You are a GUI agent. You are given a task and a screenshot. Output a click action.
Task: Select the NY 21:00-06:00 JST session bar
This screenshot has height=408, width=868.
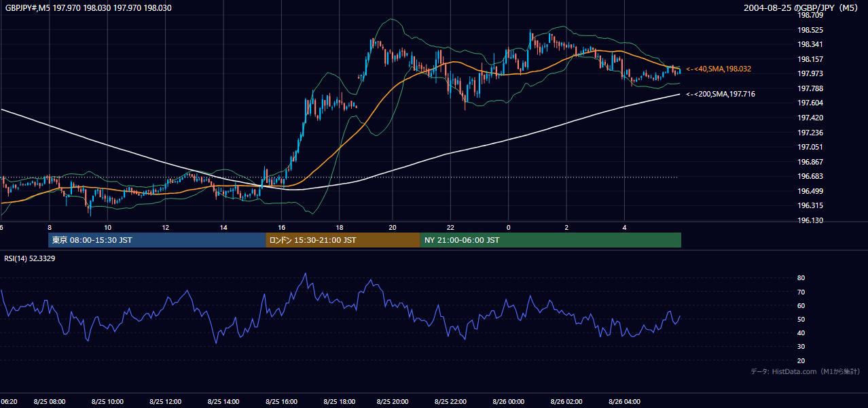pyautogui.click(x=551, y=240)
